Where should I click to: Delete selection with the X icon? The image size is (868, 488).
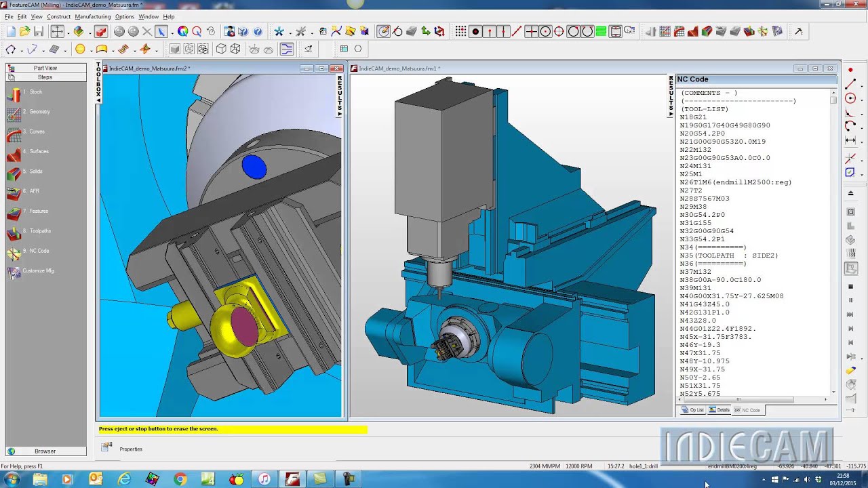[146, 31]
